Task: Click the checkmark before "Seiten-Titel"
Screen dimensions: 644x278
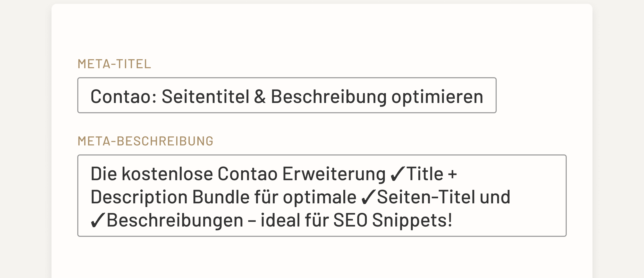Action: coord(368,197)
